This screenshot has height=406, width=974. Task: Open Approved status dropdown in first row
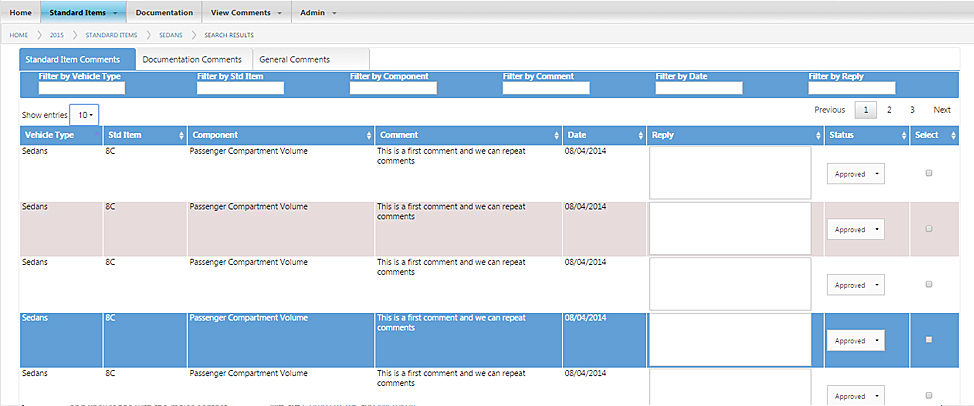click(x=855, y=174)
